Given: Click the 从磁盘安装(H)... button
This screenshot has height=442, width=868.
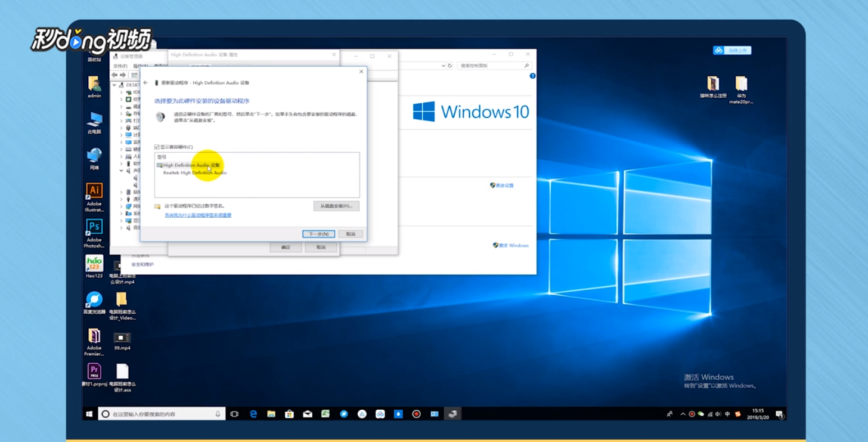Looking at the screenshot, I should [336, 206].
